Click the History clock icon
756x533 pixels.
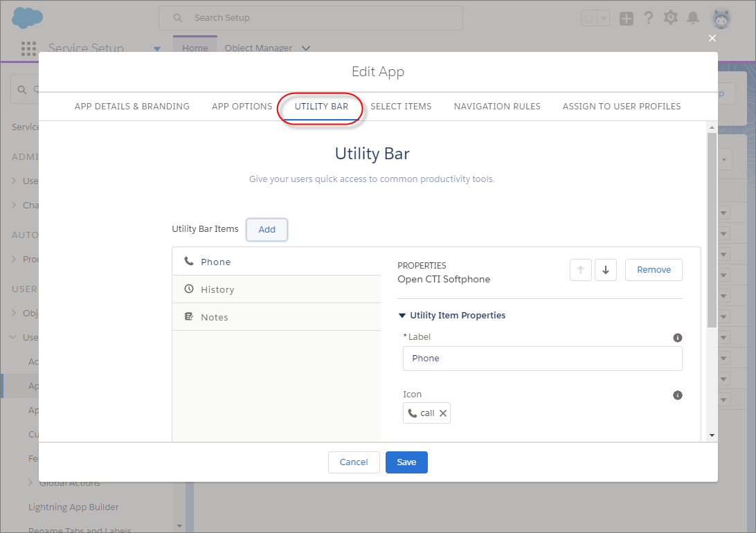[x=189, y=289]
